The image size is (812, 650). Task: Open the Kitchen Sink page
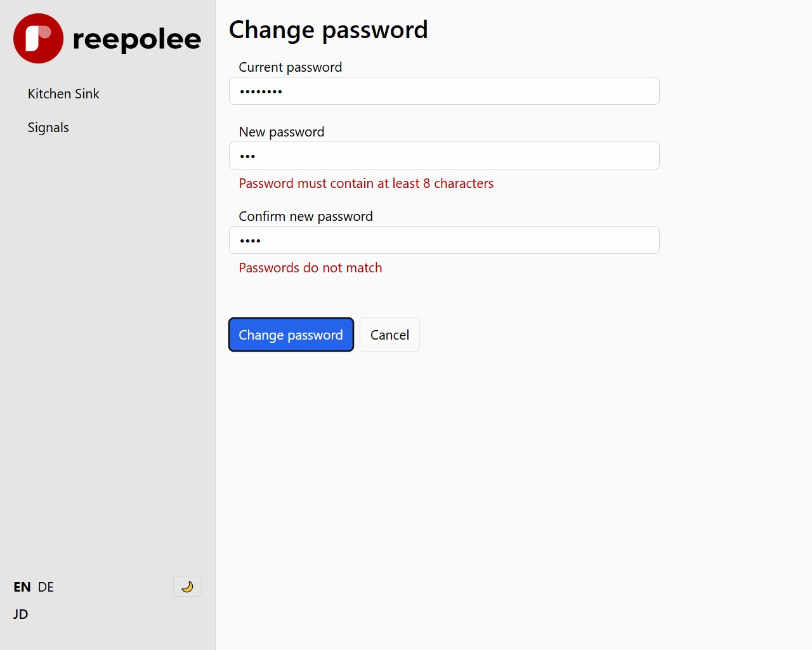point(63,94)
